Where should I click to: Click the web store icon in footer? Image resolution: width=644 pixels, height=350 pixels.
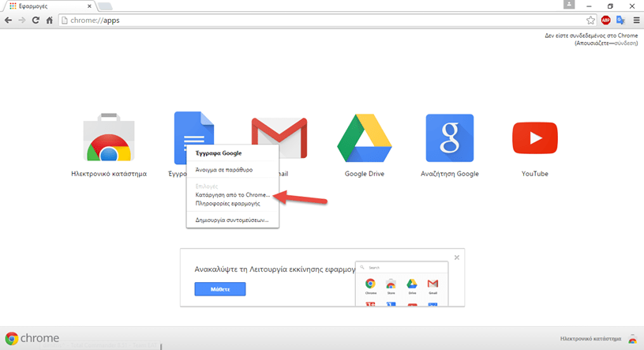[x=632, y=339]
